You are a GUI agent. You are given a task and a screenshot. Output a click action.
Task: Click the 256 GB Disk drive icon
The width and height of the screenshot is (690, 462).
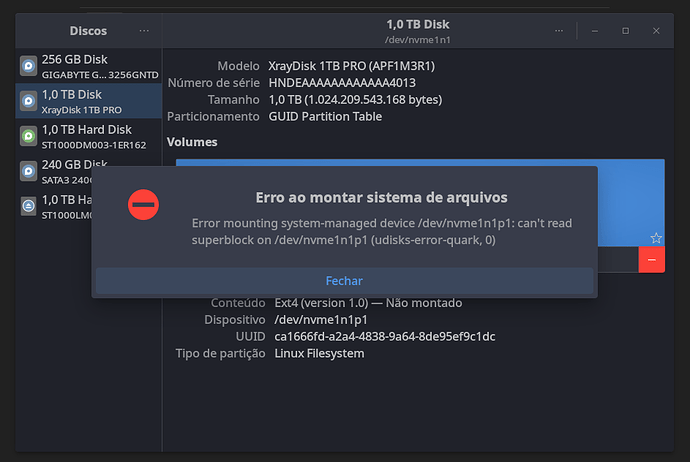29,66
